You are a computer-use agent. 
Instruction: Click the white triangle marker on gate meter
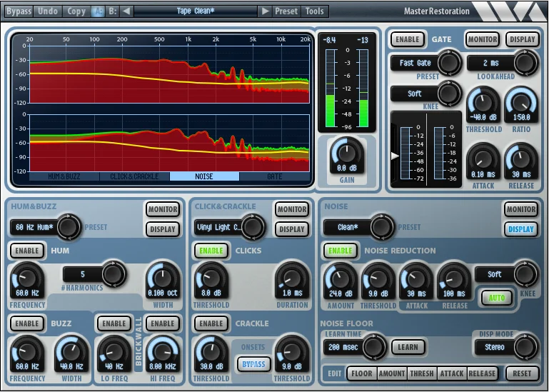pyautogui.click(x=395, y=156)
